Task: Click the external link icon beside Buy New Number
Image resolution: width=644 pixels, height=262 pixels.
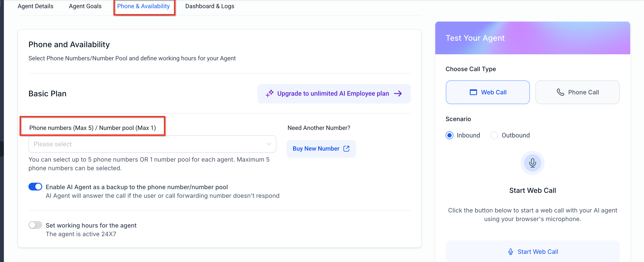Action: (346, 148)
